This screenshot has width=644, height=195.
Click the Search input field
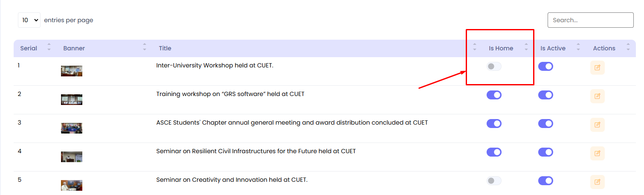point(590,20)
